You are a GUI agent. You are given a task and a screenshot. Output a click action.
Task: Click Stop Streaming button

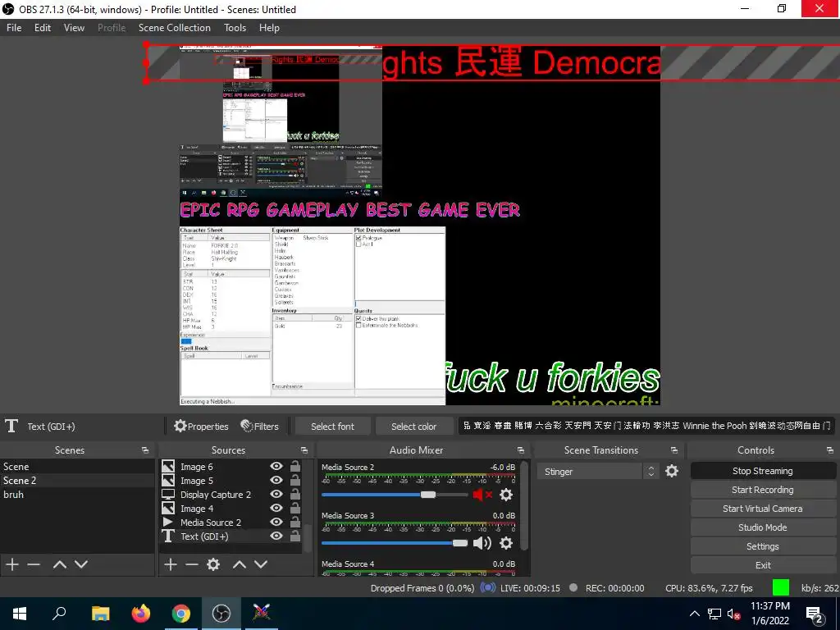pos(763,471)
